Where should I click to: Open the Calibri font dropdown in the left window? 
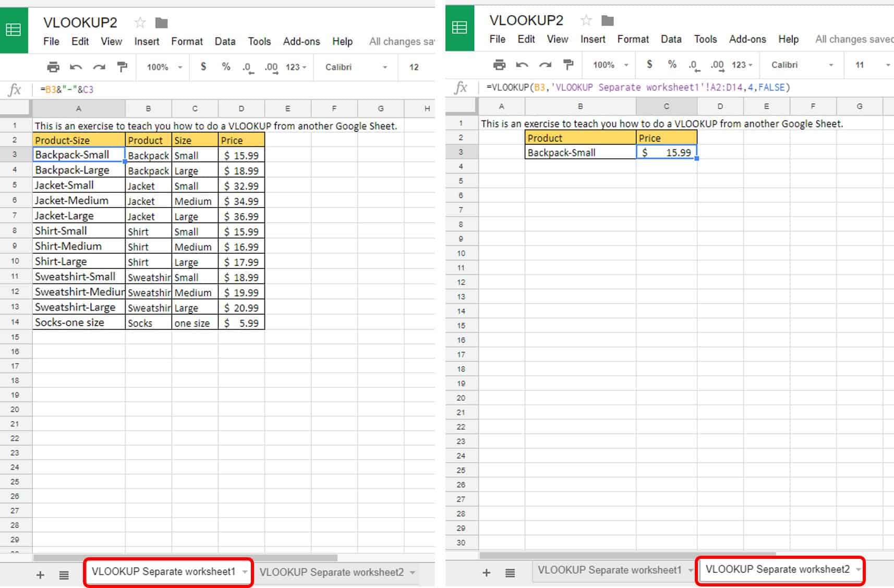pyautogui.click(x=356, y=67)
